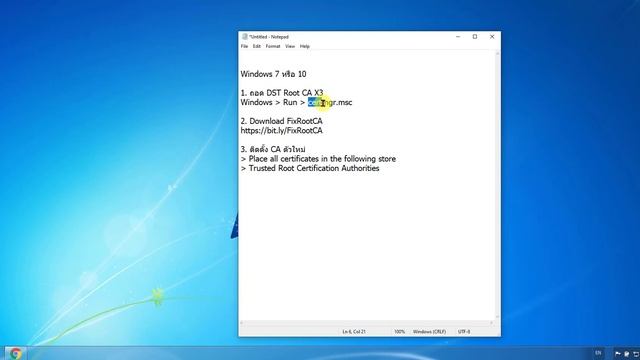Click the EN language indicator in tray
The height and width of the screenshot is (360, 640).
[598, 353]
